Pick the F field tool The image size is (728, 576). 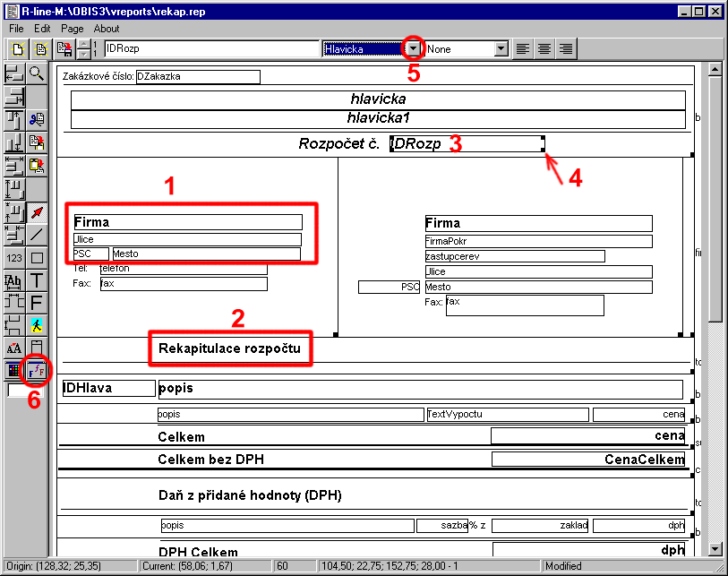click(x=37, y=303)
